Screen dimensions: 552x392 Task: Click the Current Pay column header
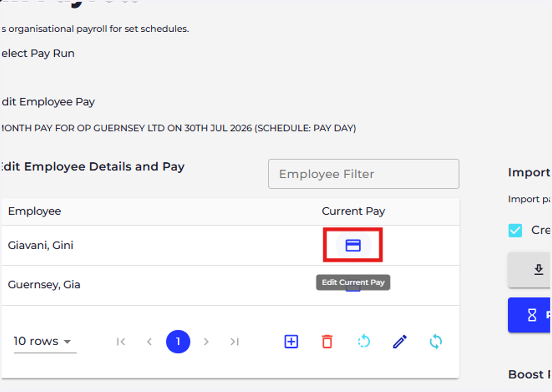[x=353, y=211]
